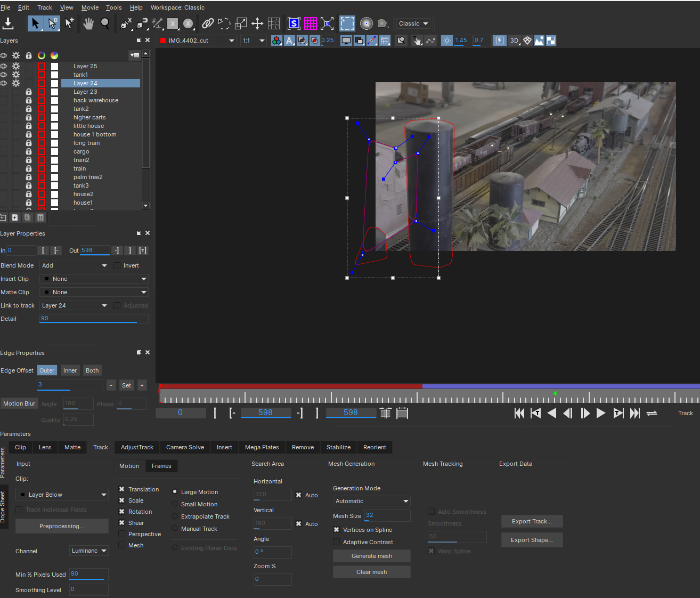Select the Scale tool
This screenshot has height=598, width=700.
pos(241,23)
